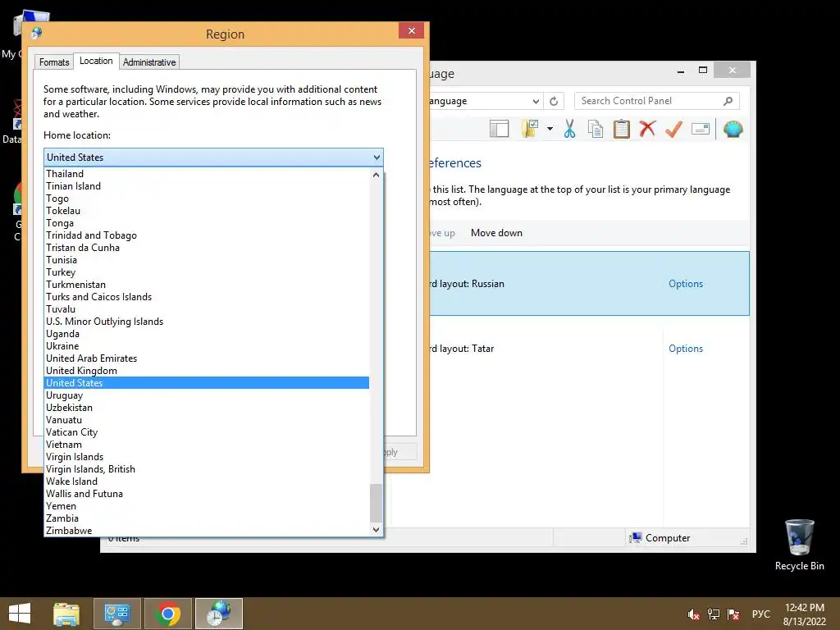Click the clock showing 12:42 PM
The height and width of the screenshot is (630, 840).
(804, 608)
